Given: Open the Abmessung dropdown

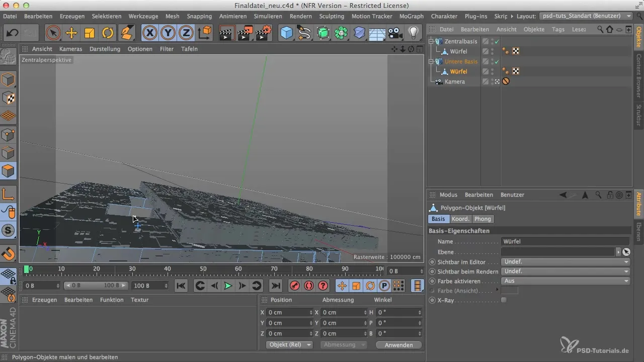Looking at the screenshot, I should [x=345, y=345].
